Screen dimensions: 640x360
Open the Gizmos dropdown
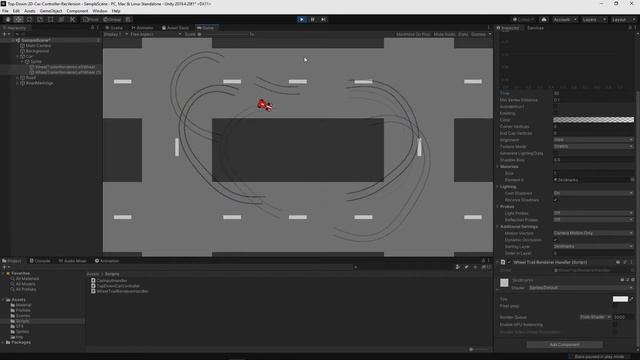[481, 34]
